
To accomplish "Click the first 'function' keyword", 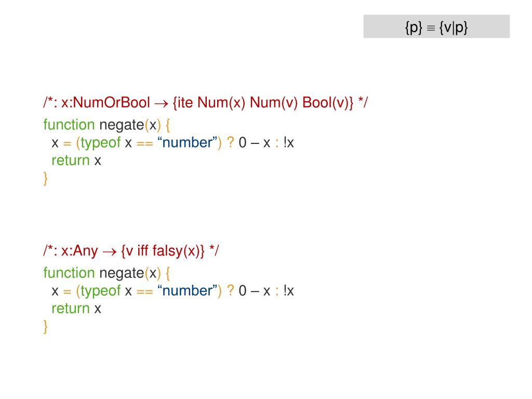I will [69, 125].
